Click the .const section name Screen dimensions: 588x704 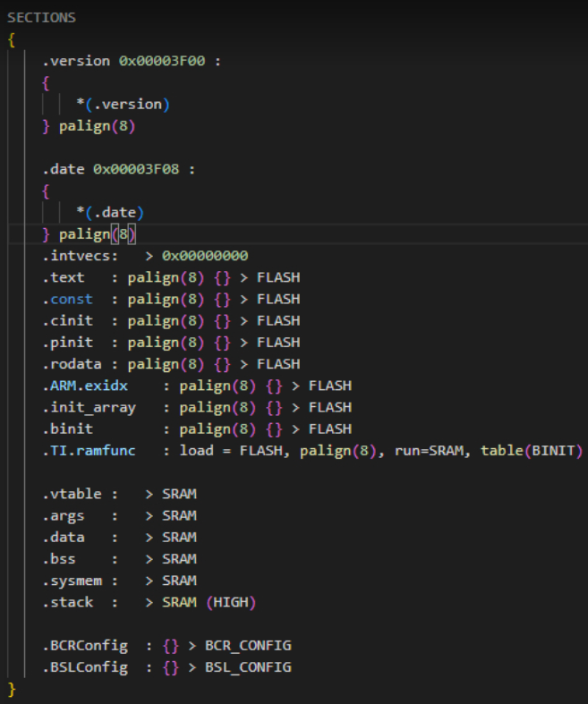click(68, 299)
